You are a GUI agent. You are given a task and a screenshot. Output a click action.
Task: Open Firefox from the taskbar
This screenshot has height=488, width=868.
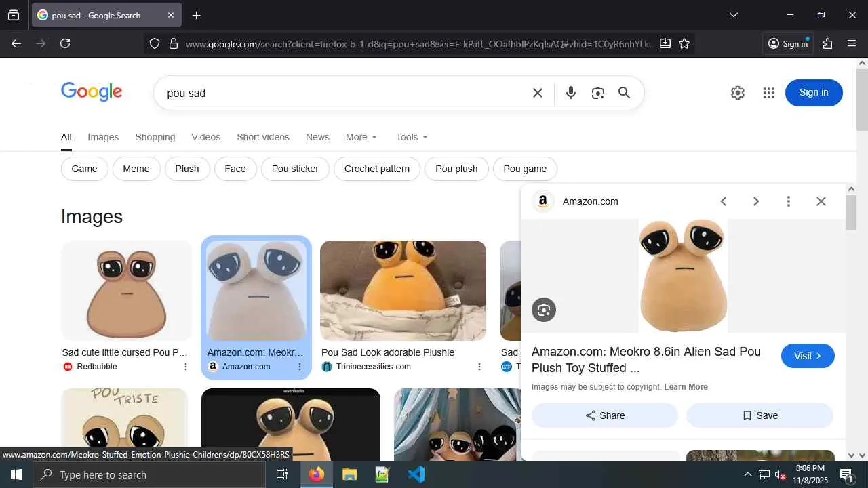pos(317,474)
